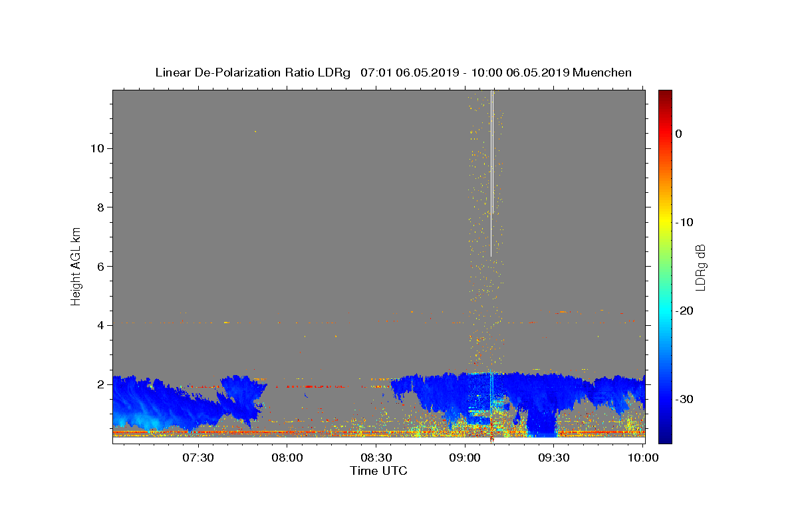The width and height of the screenshot is (798, 532).
Task: Click the 09:00 time tick label
Action: [x=465, y=458]
